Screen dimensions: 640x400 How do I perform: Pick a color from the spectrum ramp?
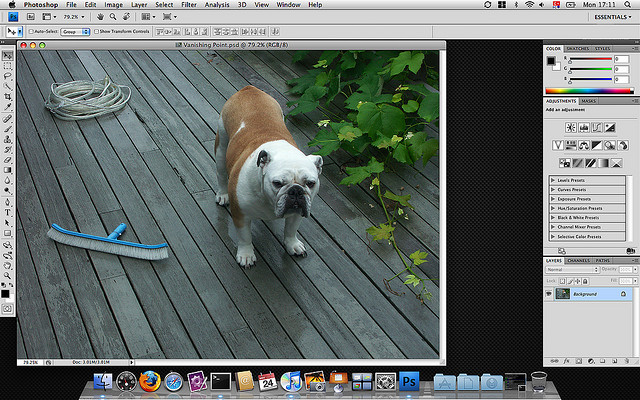(x=589, y=91)
